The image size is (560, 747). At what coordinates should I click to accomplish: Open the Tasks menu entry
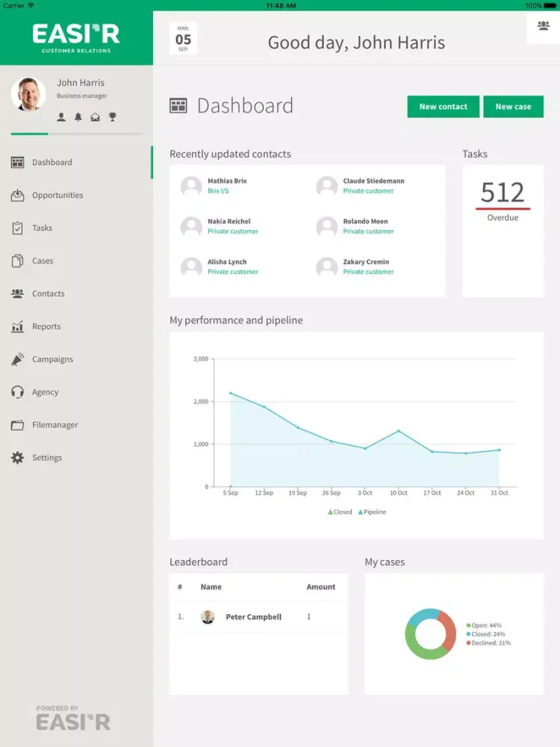43,228
